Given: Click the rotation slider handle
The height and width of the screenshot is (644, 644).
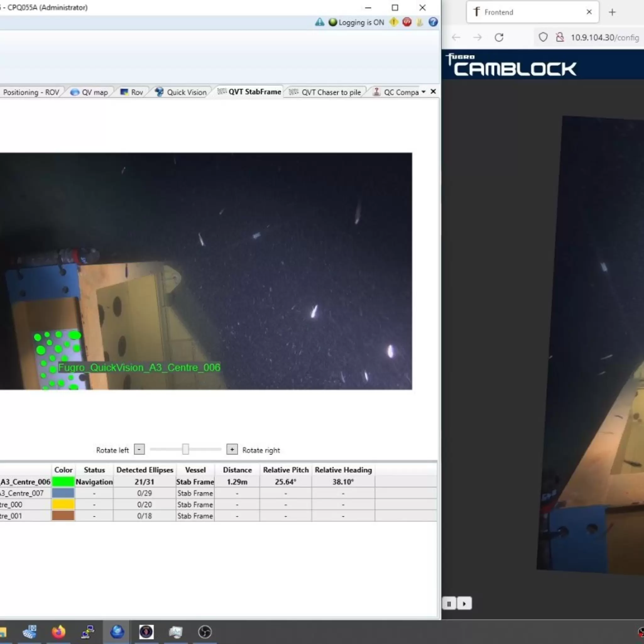Looking at the screenshot, I should (x=186, y=449).
